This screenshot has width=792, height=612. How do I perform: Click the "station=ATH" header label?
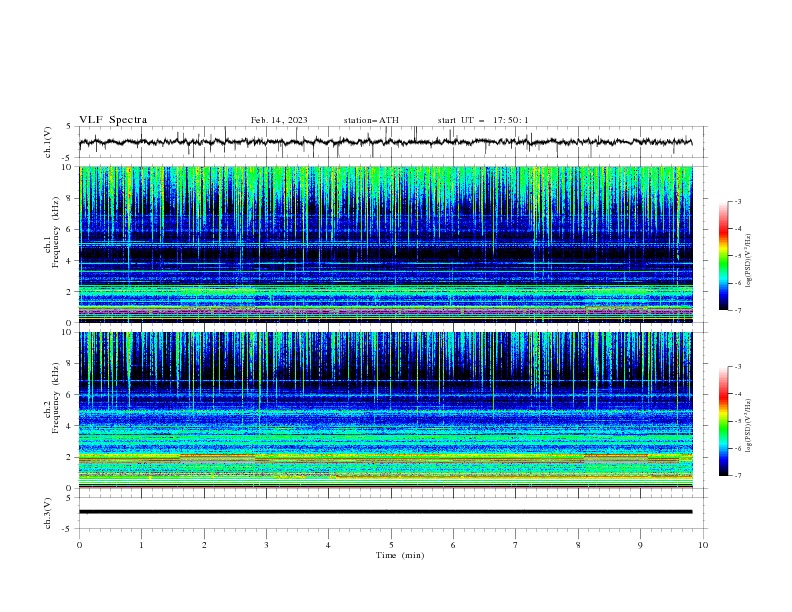pos(371,120)
